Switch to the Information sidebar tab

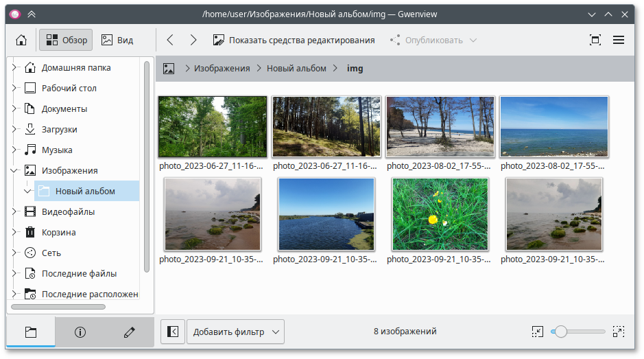[x=80, y=332]
